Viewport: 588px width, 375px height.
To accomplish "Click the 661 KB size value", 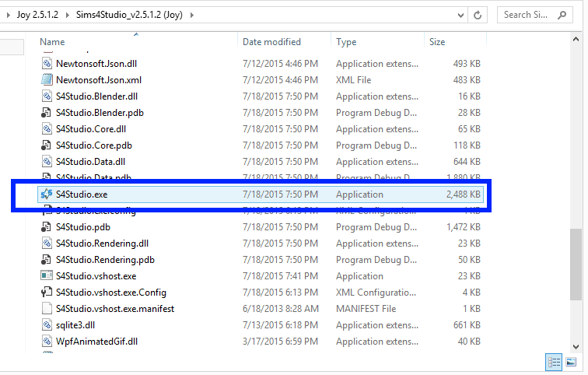I will point(467,324).
